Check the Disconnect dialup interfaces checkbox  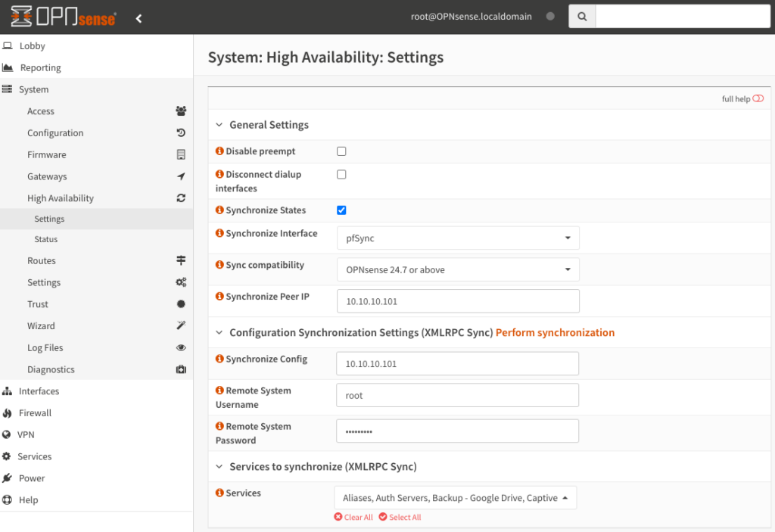[x=341, y=175]
